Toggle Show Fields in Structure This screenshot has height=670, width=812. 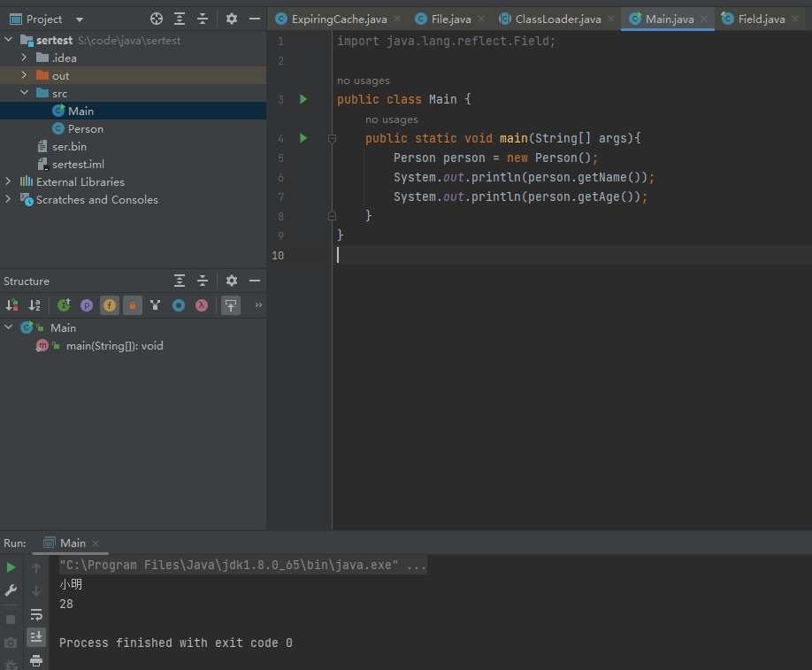click(x=110, y=305)
